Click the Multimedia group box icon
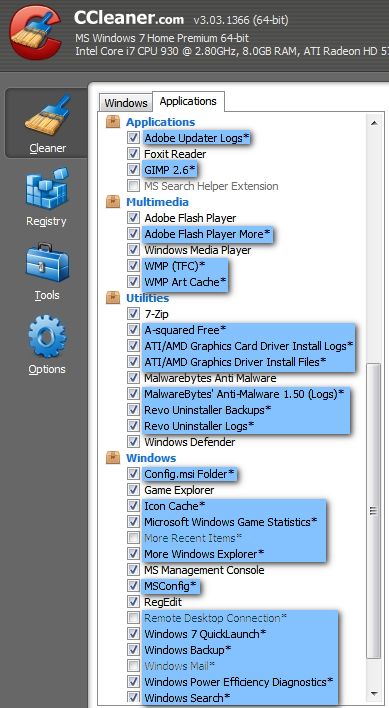Viewport: 389px width, 708px height. (x=113, y=201)
